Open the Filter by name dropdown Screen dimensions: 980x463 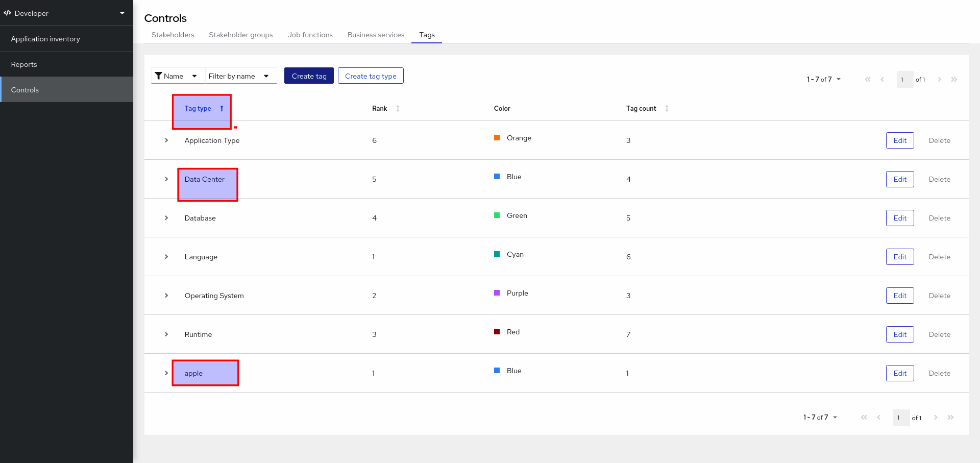pos(240,76)
